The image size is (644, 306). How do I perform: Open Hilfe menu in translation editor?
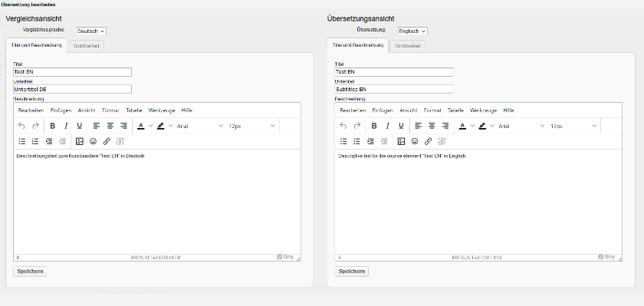click(508, 110)
